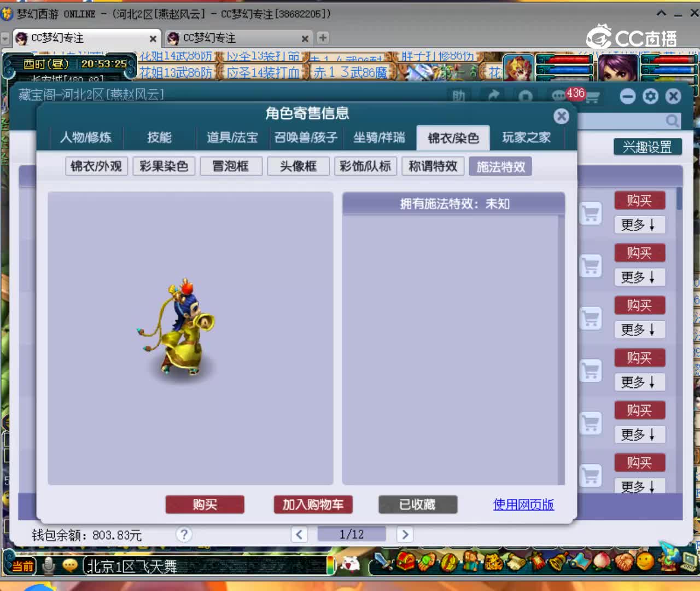Click the golden-haired character portrait
Screen dimensions: 700x591
(x=518, y=68)
